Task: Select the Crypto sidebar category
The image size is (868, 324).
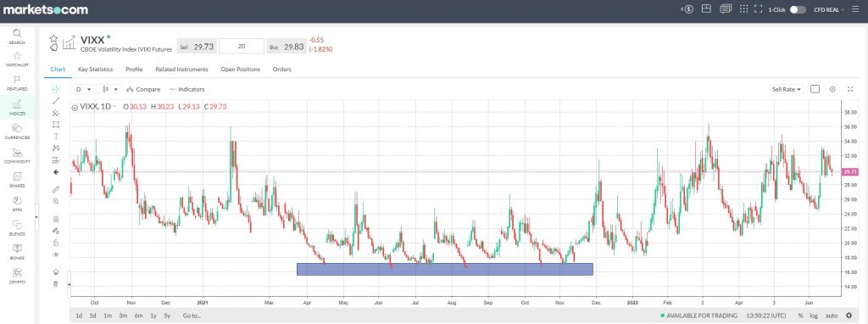Action: click(17, 276)
